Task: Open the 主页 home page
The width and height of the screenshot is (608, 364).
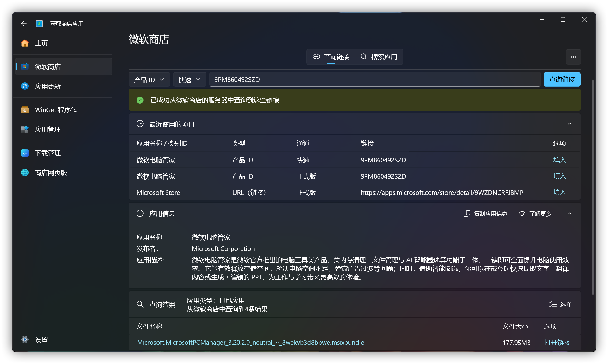Action: [41, 43]
